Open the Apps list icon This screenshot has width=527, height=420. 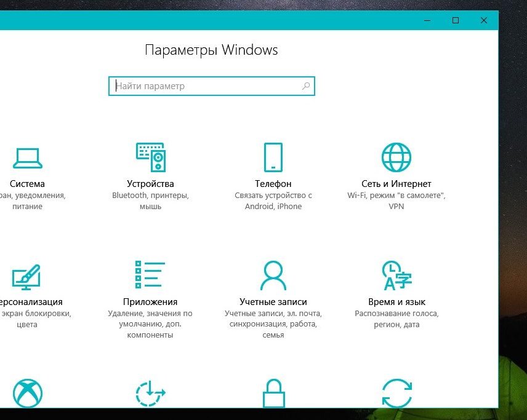[x=150, y=275]
